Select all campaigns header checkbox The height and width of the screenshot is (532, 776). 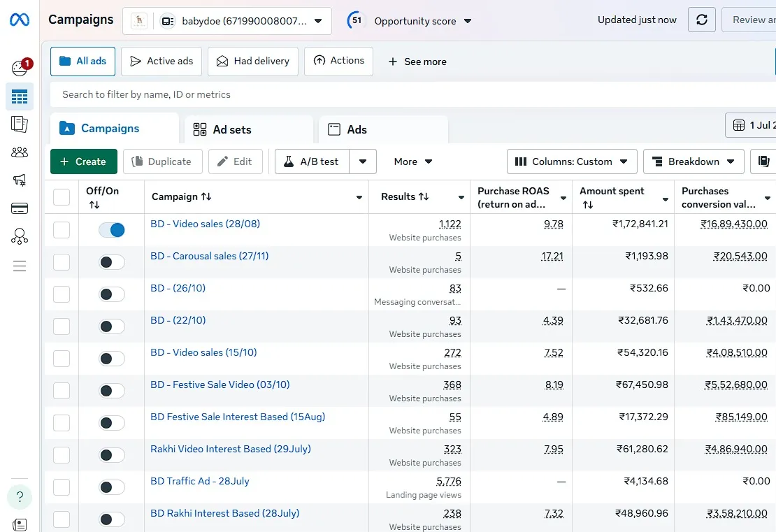pos(62,197)
